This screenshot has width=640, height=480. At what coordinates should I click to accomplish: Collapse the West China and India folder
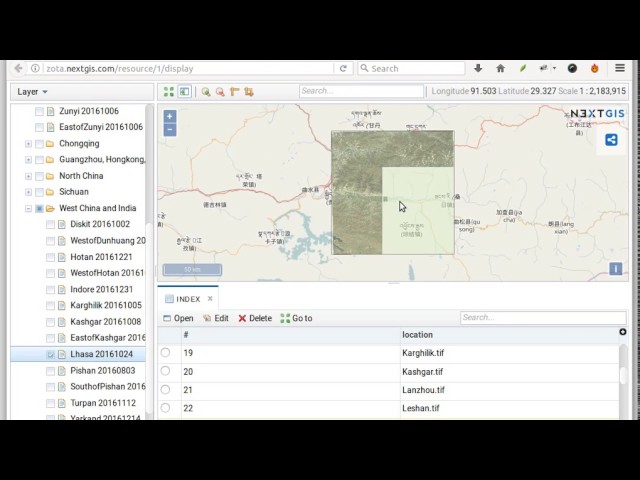pyautogui.click(x=28, y=209)
